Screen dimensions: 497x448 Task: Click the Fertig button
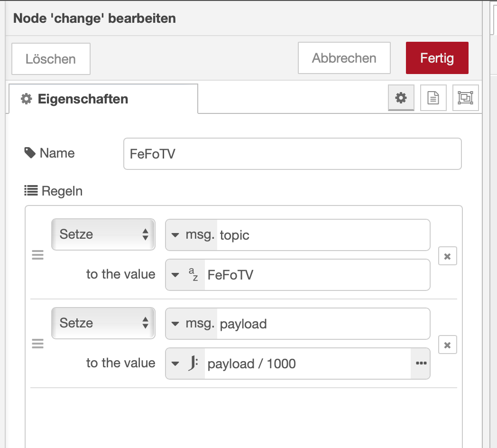[437, 58]
